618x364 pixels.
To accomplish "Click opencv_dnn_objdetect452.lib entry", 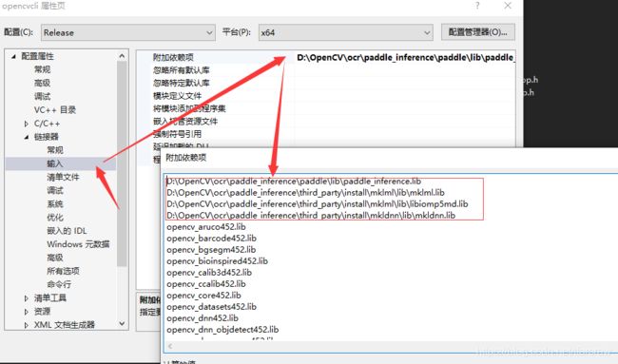I will [222, 330].
